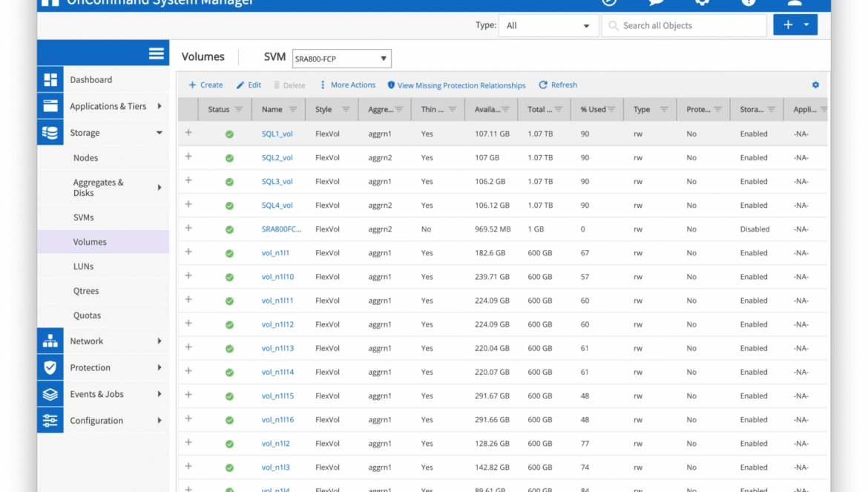This screenshot has height=492, width=868.
Task: Expand the Events & Jobs menu
Action: (x=160, y=394)
